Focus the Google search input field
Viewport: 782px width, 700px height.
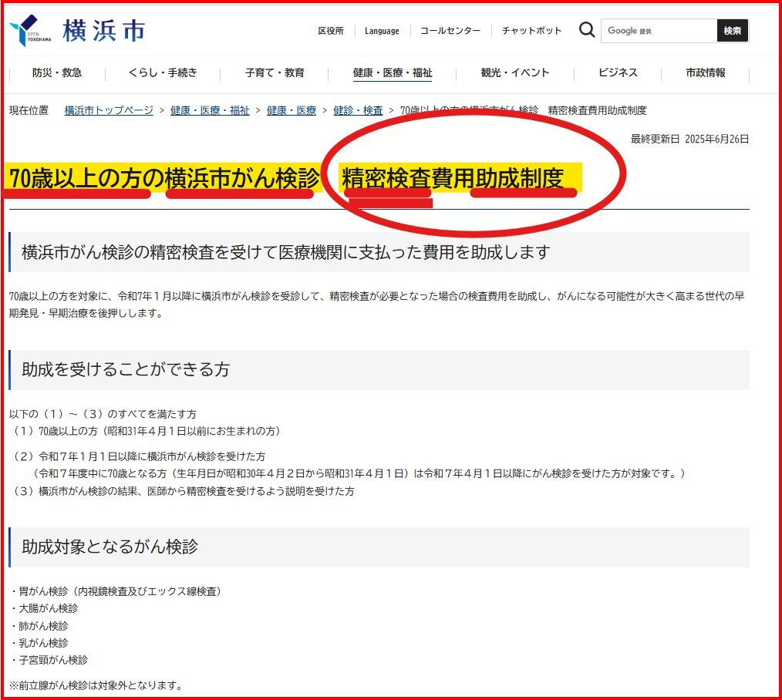click(x=659, y=31)
